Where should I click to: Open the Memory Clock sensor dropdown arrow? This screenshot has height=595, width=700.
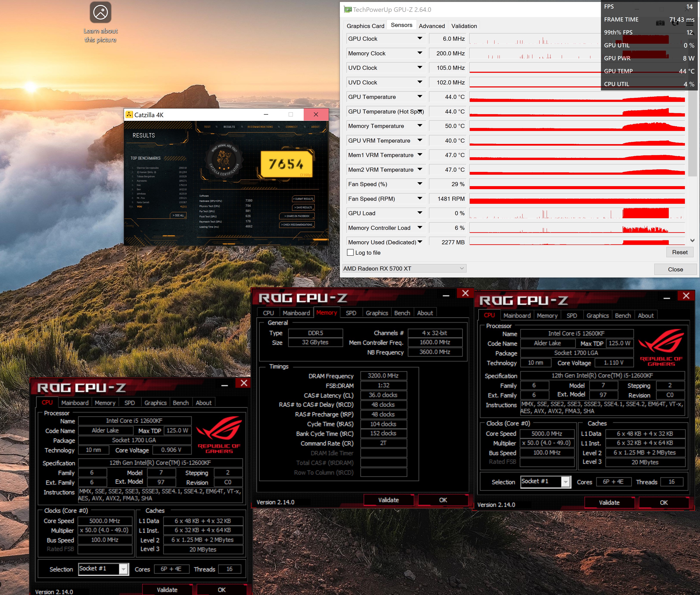tap(420, 53)
